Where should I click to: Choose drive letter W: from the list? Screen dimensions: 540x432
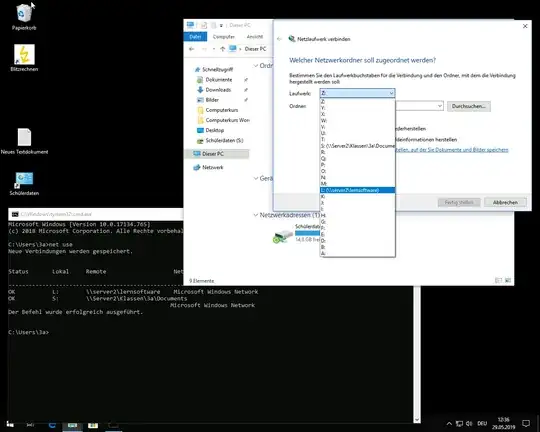[x=357, y=121]
